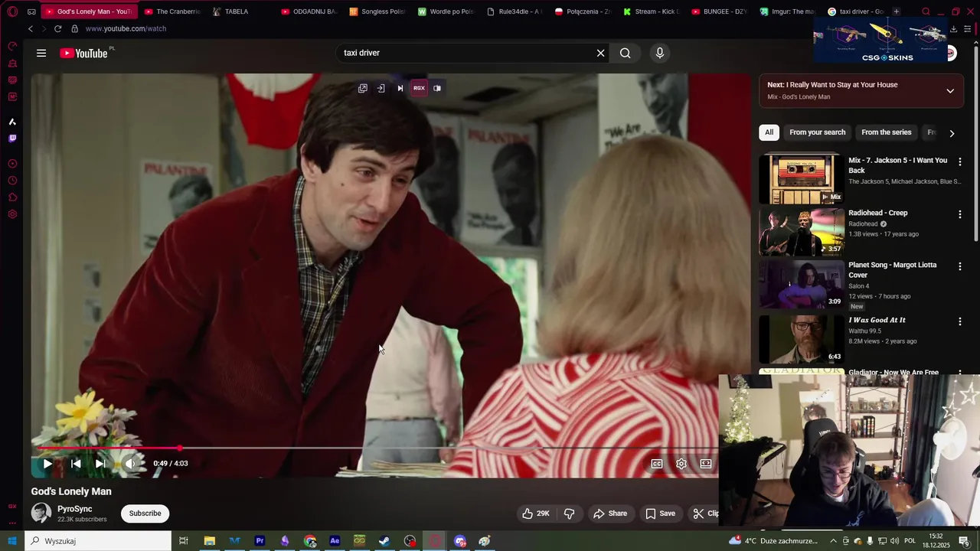Start voice search with microphone icon
This screenshot has width=980, height=551.
[660, 53]
